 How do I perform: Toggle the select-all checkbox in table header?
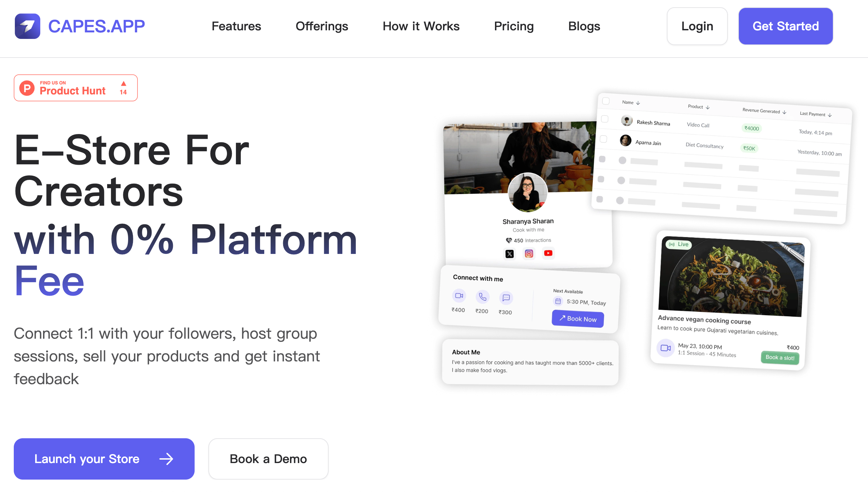click(606, 101)
